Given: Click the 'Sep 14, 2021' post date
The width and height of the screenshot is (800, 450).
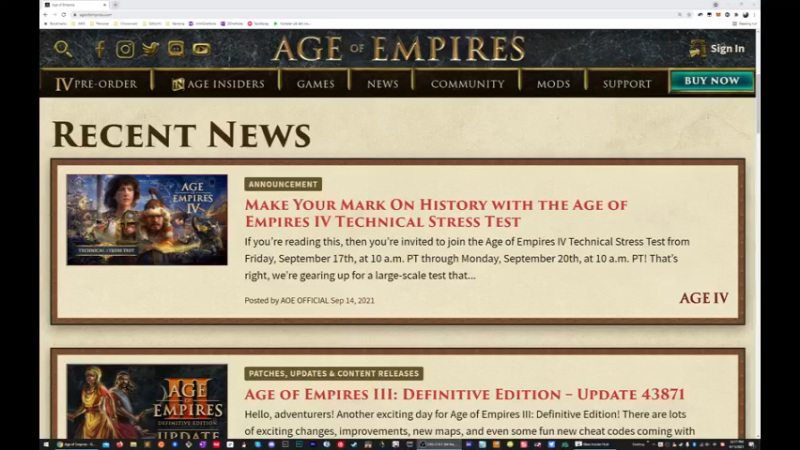Looking at the screenshot, I should (x=353, y=301).
